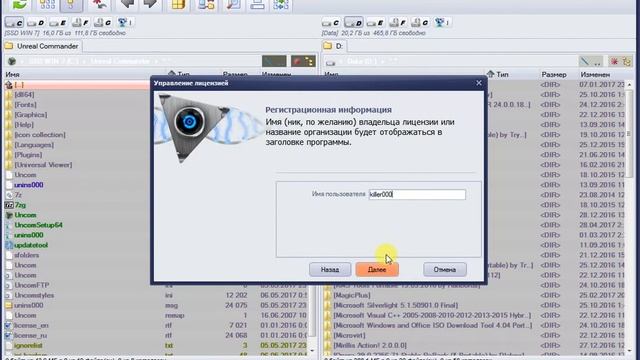Screen dimensions: 640x360
Task: Open the network connection toolbar icon
Action: 206,4
